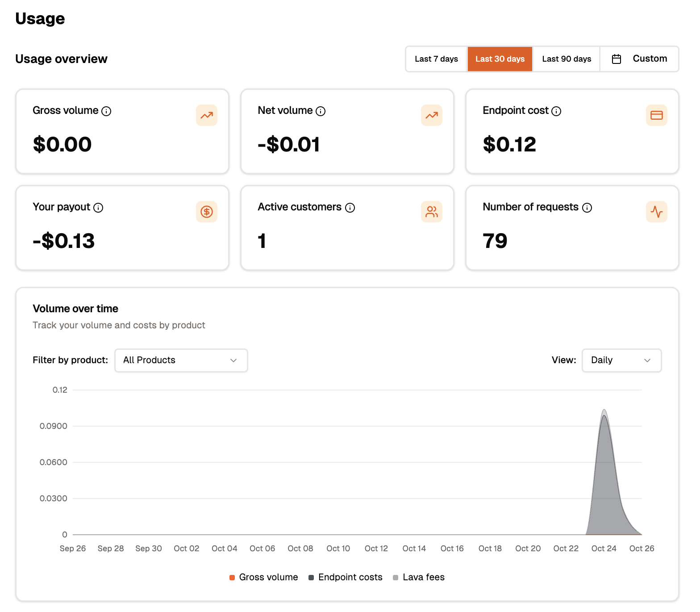Open the Daily view dropdown
Screen dimensions: 700x612
[621, 360]
